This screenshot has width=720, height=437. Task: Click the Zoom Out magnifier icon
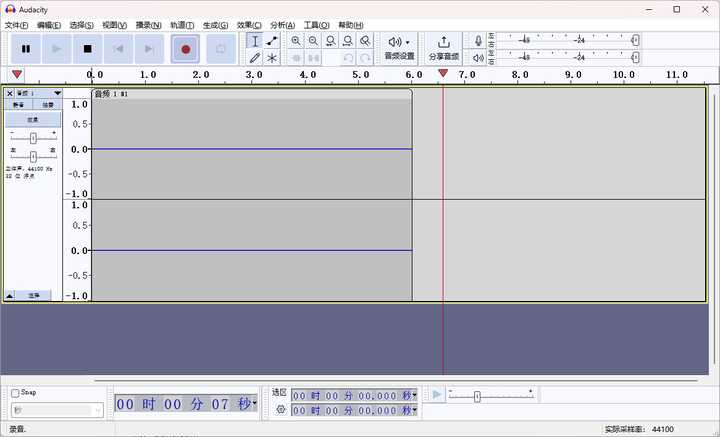(313, 41)
